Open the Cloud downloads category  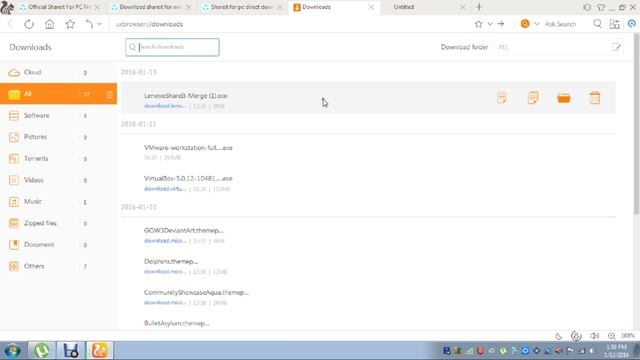click(58, 72)
